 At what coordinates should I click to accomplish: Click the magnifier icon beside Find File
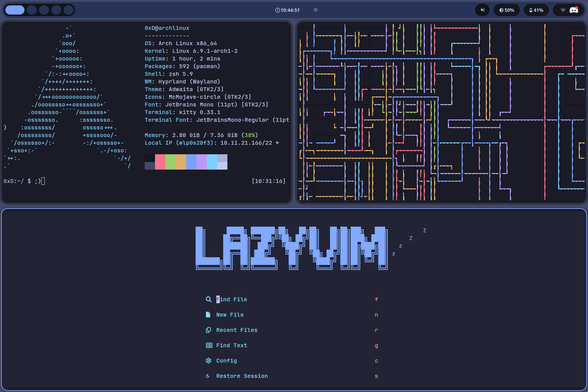pos(209,299)
